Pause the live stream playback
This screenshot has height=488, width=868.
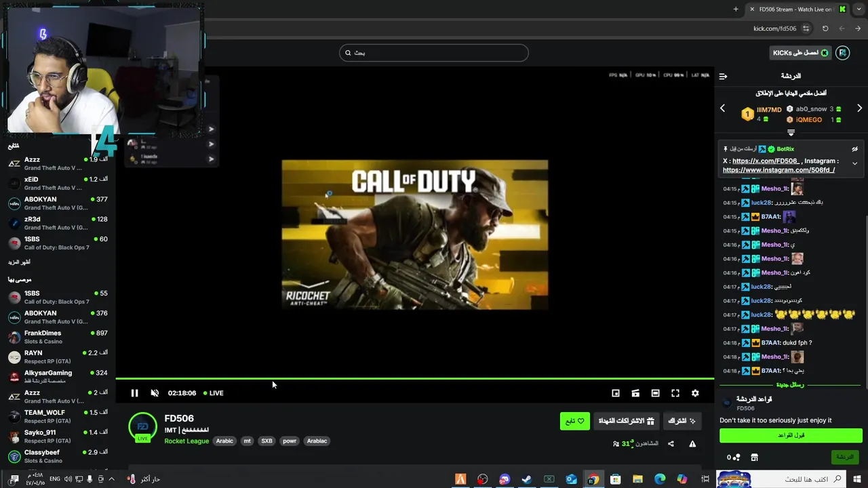(134, 393)
